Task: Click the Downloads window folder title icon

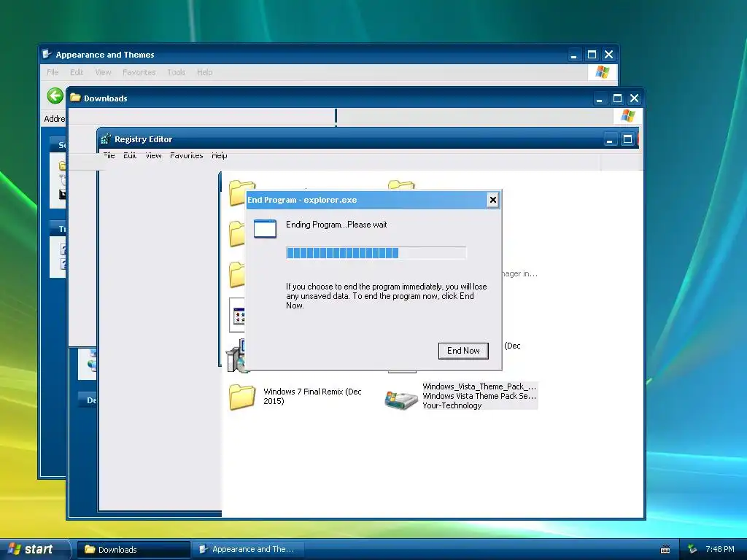Action: [x=75, y=98]
